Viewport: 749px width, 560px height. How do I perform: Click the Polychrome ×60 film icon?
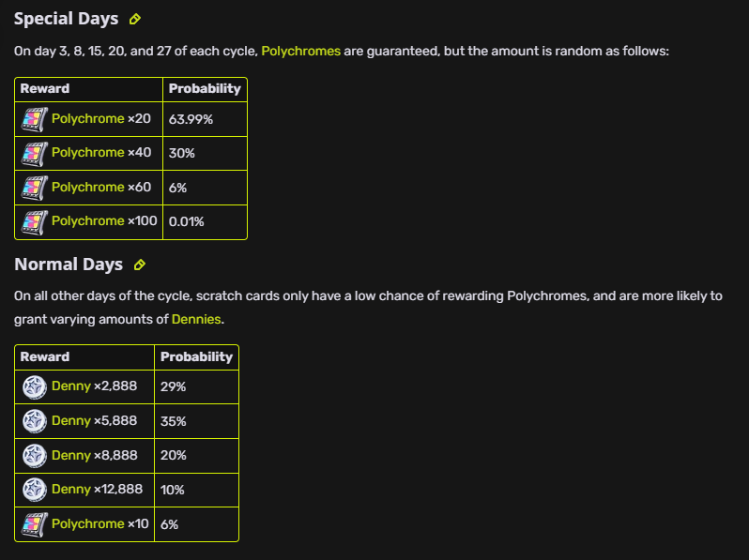tap(35, 188)
